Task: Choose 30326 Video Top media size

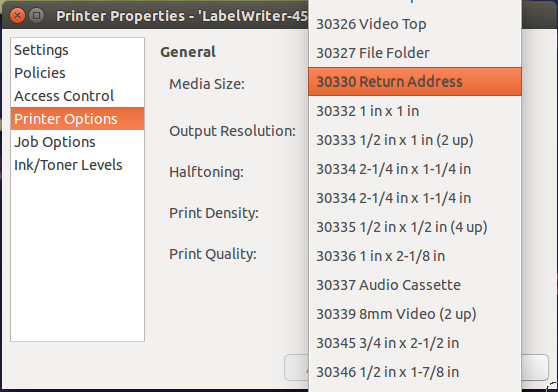Action: [x=415, y=24]
